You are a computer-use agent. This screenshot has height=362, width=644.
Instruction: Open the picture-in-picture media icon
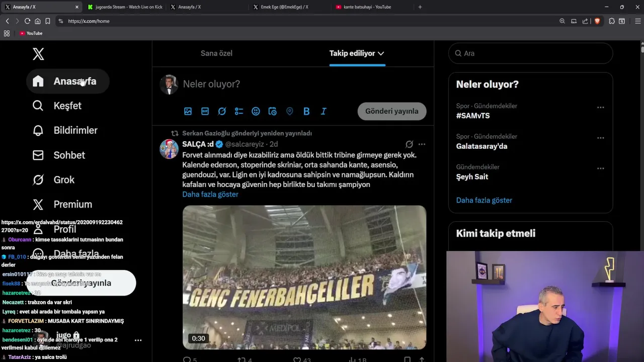click(574, 21)
